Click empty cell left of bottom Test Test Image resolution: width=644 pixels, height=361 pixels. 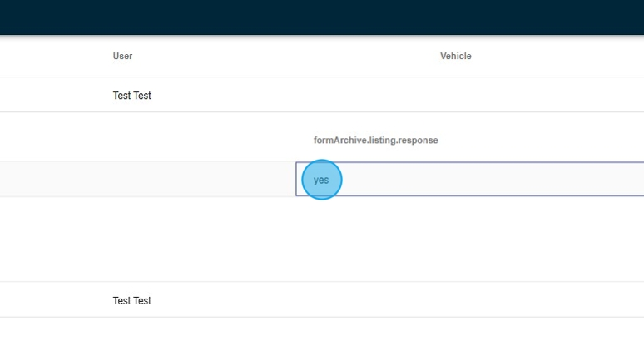(x=50, y=301)
